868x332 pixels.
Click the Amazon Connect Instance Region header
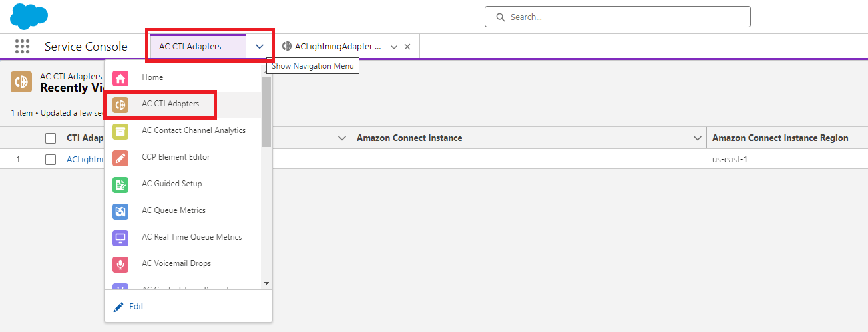(780, 138)
